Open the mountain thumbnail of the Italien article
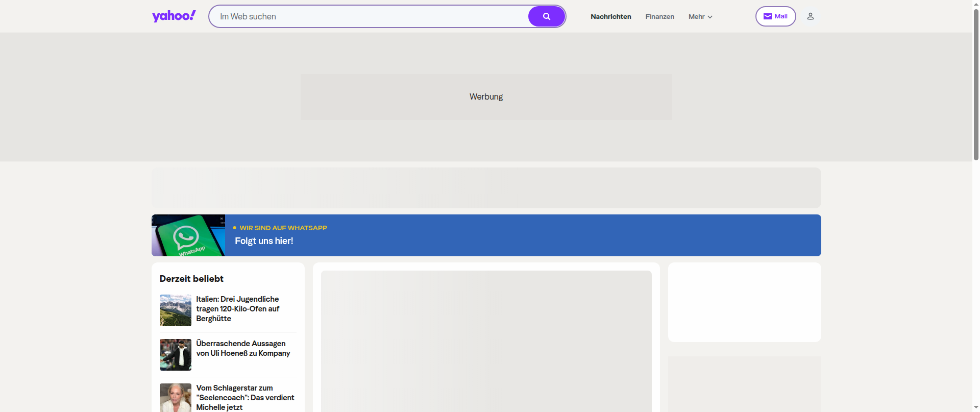The height and width of the screenshot is (412, 980). pos(176,310)
